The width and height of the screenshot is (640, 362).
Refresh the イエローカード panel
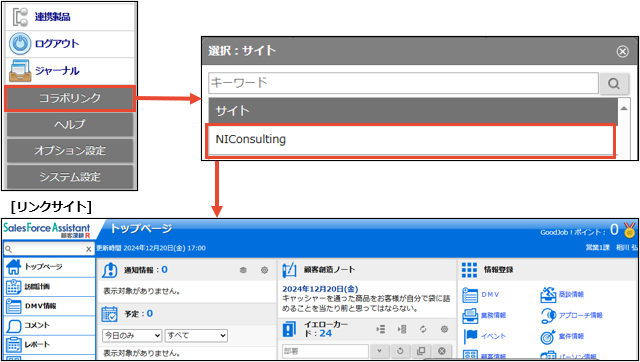pos(423,329)
